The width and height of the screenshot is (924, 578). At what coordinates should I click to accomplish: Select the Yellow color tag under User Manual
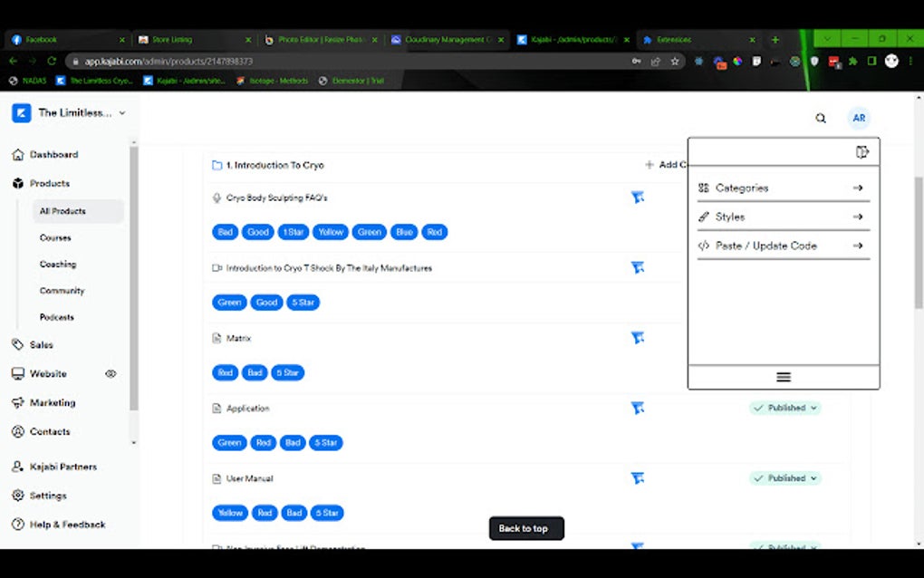click(x=229, y=512)
